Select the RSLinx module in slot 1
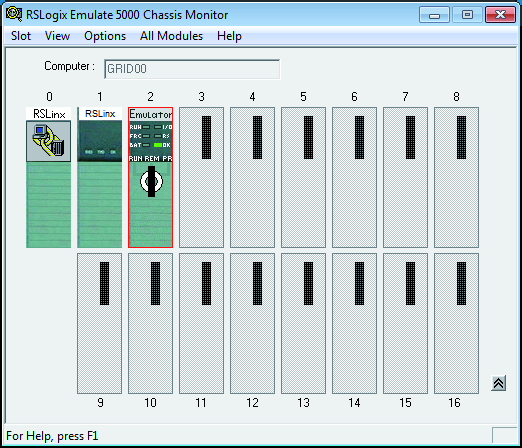 [100, 177]
